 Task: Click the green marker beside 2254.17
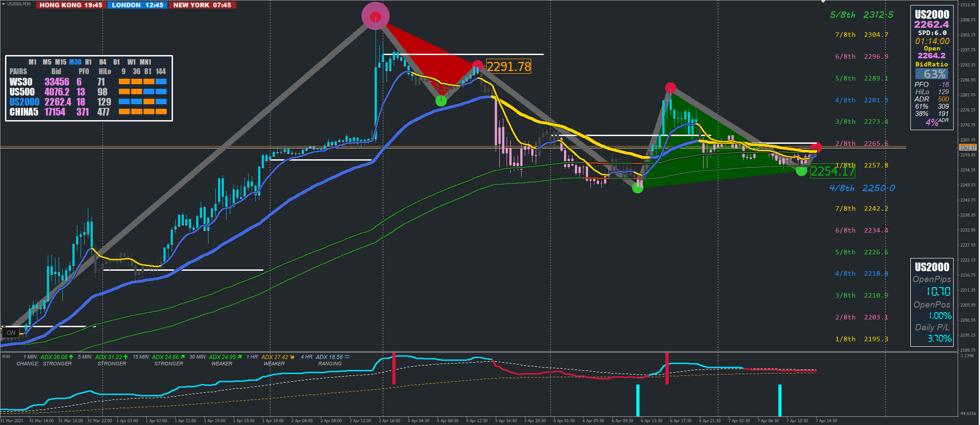802,171
